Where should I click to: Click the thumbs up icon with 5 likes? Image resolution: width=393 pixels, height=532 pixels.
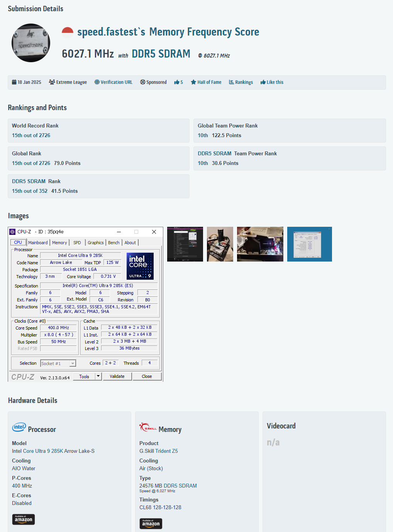[x=178, y=82]
